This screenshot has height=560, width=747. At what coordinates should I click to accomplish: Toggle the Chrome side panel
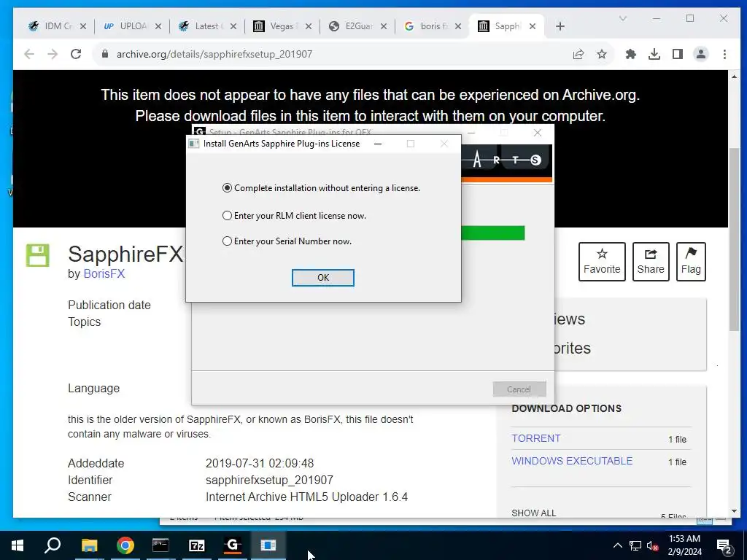click(x=678, y=54)
